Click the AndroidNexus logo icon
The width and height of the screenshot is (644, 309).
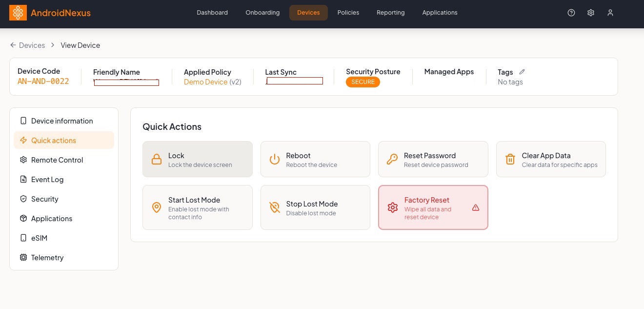18,13
